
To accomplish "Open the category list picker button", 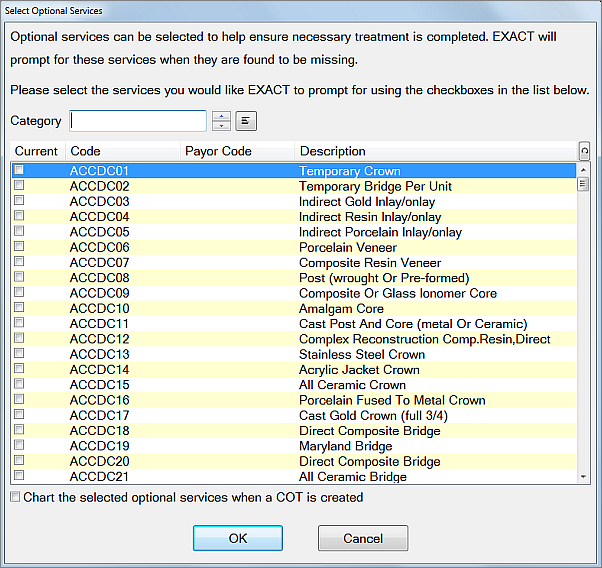I will coord(246,121).
